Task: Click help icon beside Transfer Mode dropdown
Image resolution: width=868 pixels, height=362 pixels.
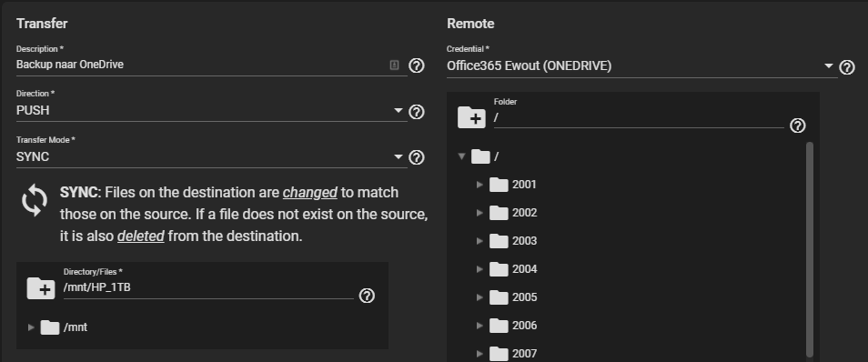Action: (x=417, y=157)
